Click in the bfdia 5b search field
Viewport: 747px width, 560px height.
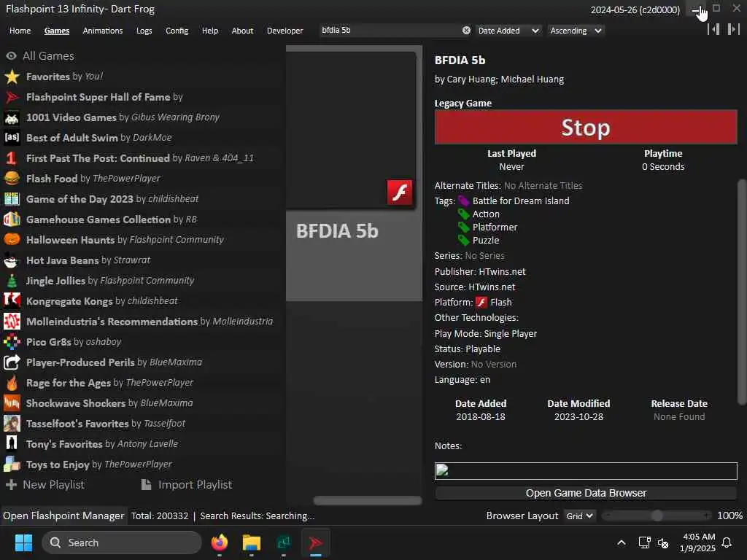[390, 31]
